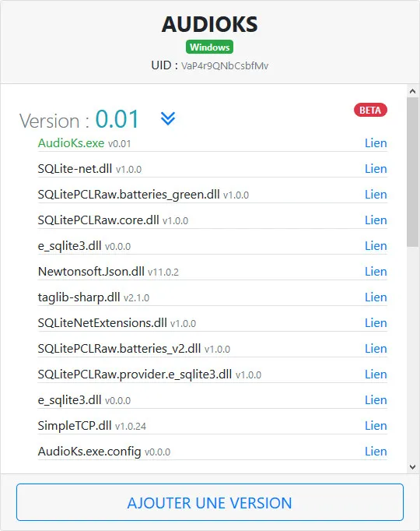Screen dimensions: 420x531
Task: Select SQLitePCLRaw.batteries_v2.dll file name
Action: coord(119,349)
